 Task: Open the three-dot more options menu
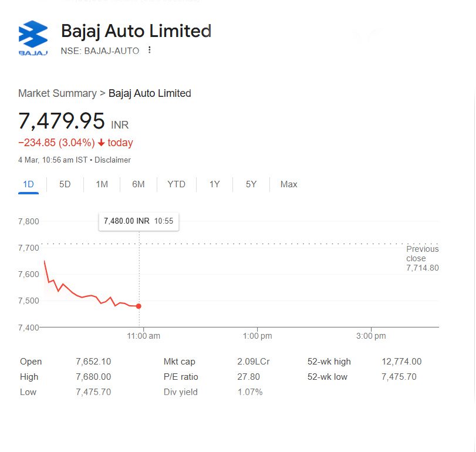click(x=149, y=50)
